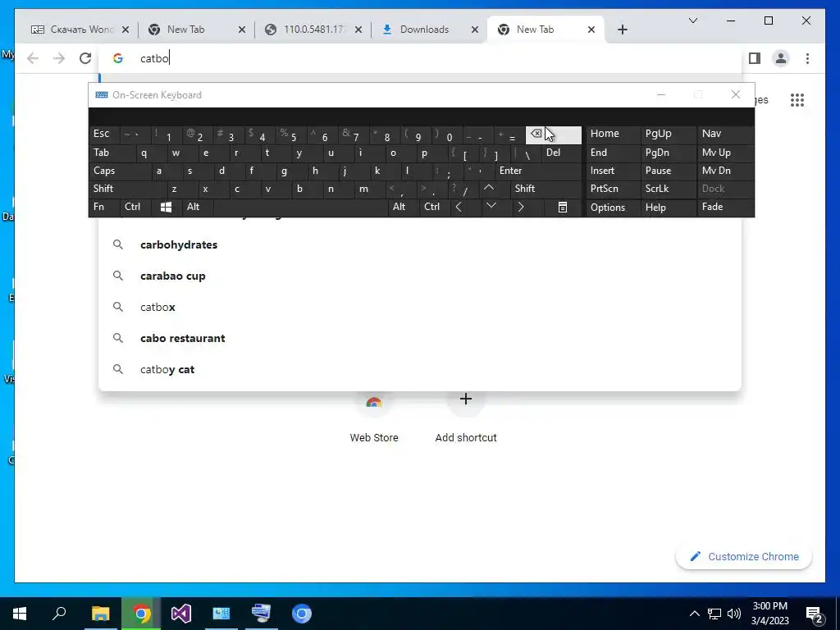The image size is (840, 630).
Task: Expand the Chrome tab search chevron
Action: tap(692, 21)
